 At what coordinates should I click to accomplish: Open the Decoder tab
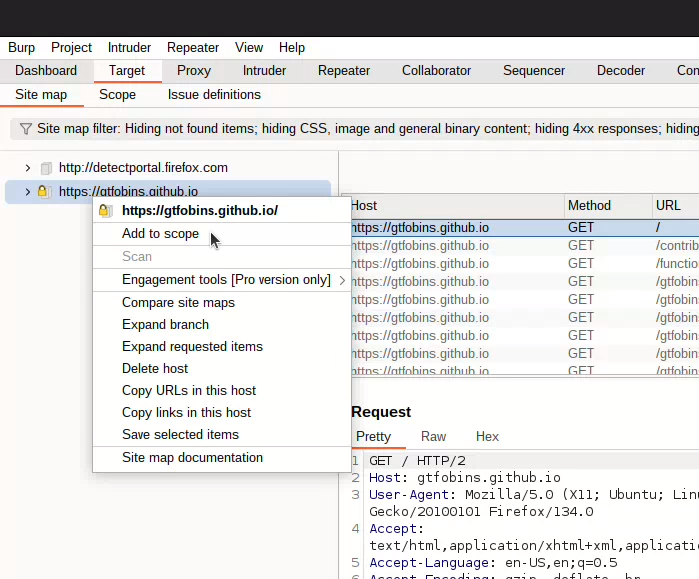621,71
